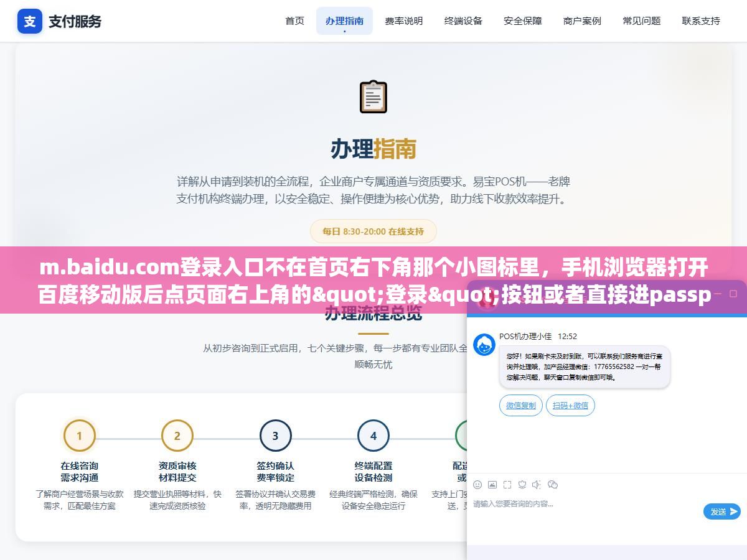This screenshot has width=747, height=560.
Task: Open the 联系支持 nav item
Action: point(701,21)
